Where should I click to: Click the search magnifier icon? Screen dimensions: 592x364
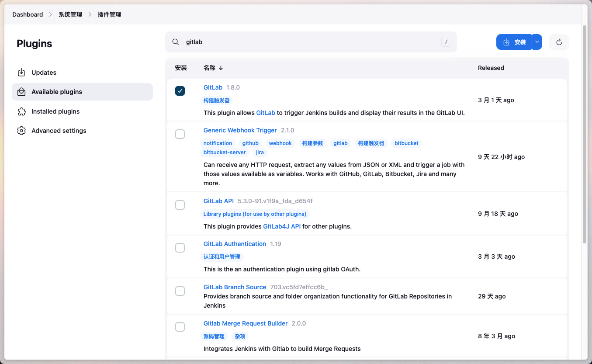pos(176,42)
